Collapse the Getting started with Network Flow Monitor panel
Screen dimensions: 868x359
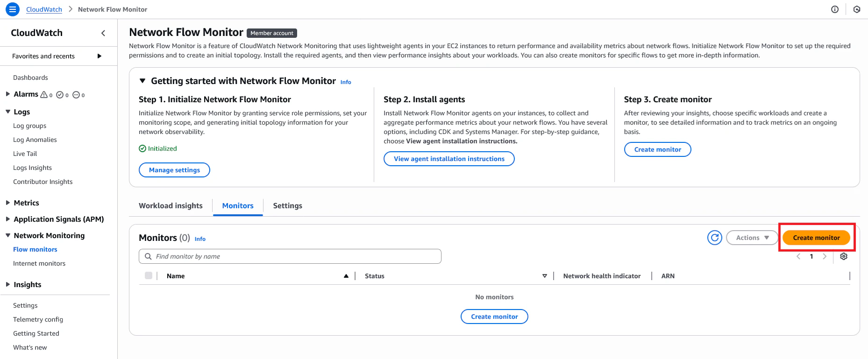[x=142, y=81]
